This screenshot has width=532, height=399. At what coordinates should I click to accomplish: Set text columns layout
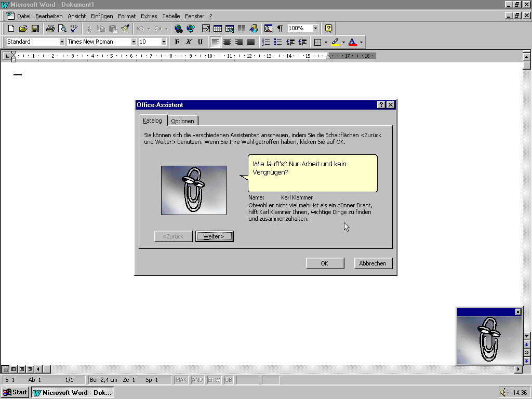pos(241,29)
